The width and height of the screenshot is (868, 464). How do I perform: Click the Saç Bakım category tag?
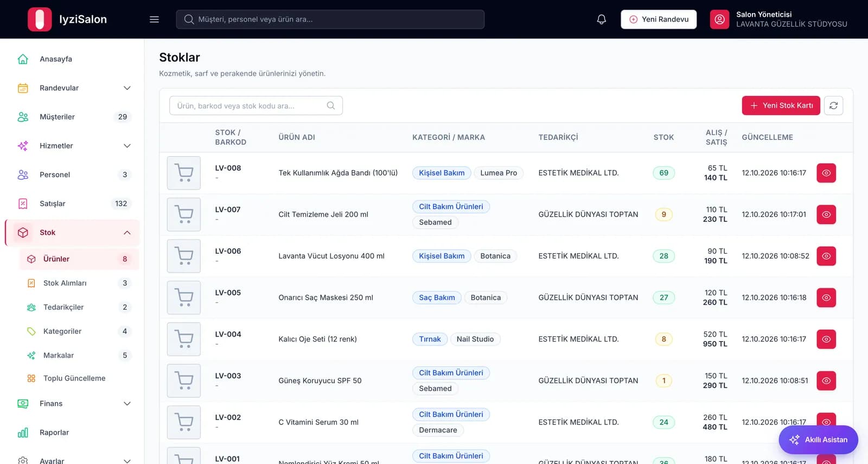click(437, 298)
